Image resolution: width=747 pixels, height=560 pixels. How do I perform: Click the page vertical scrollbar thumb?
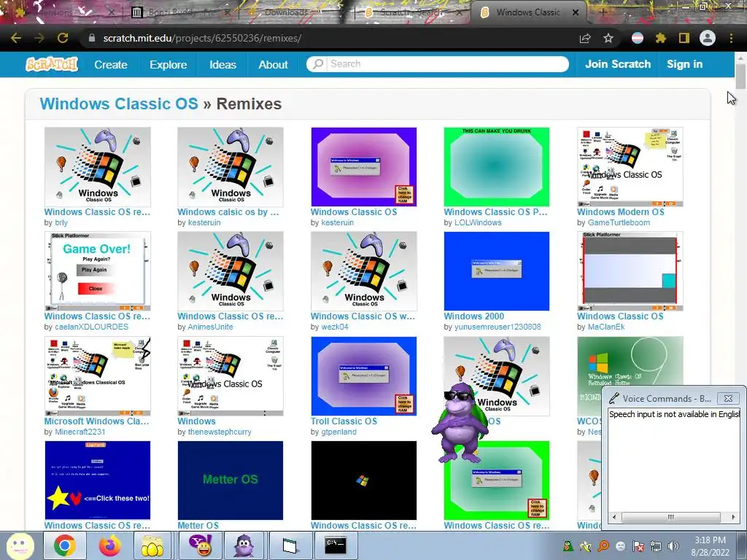(x=740, y=75)
